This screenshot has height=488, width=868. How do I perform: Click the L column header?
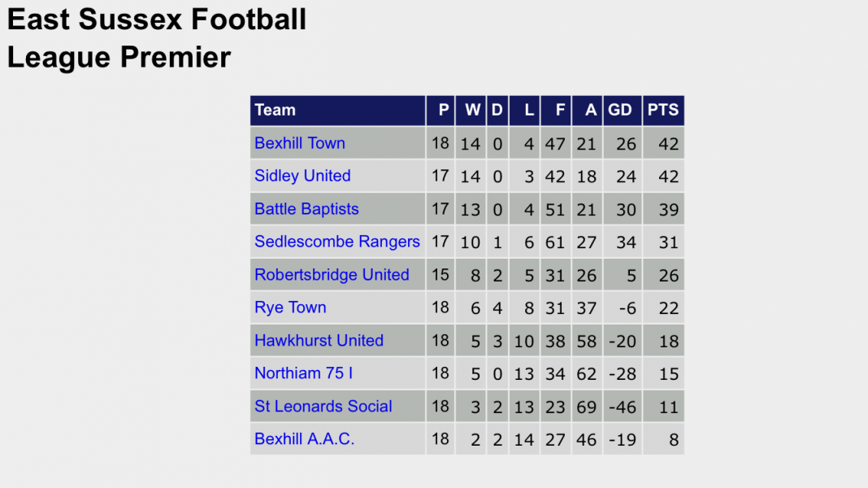(x=529, y=111)
